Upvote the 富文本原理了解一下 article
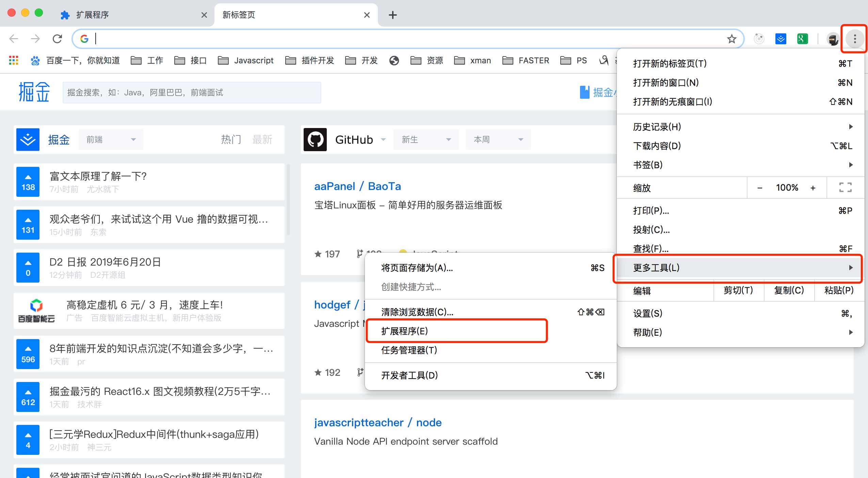This screenshot has width=868, height=478. [x=28, y=182]
